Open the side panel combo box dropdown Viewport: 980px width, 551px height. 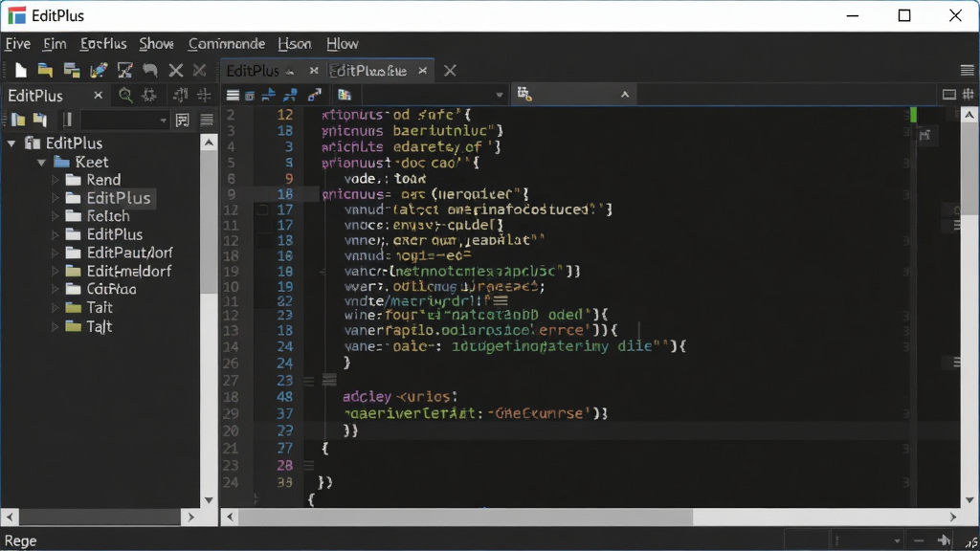(163, 120)
